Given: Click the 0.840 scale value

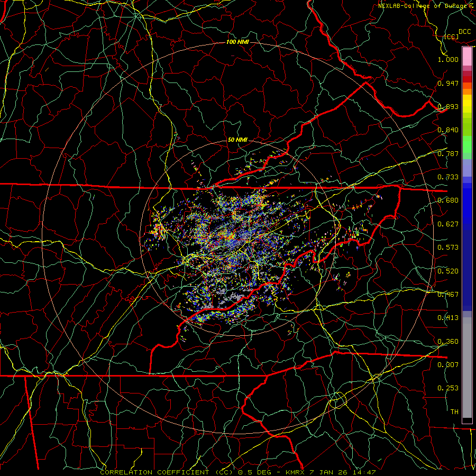Looking at the screenshot, I should tap(448, 130).
